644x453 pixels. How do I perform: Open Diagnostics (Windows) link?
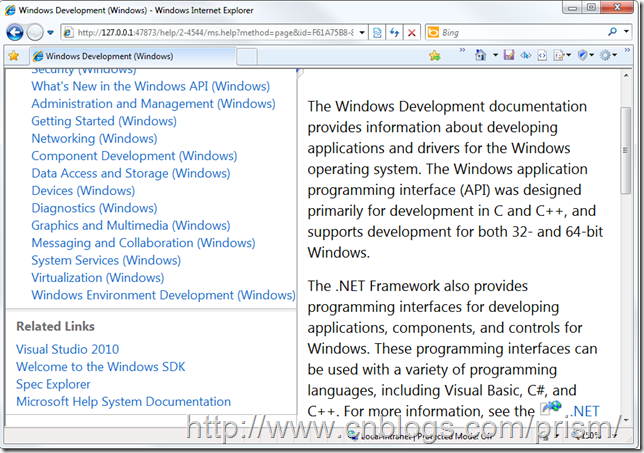pyautogui.click(x=94, y=208)
